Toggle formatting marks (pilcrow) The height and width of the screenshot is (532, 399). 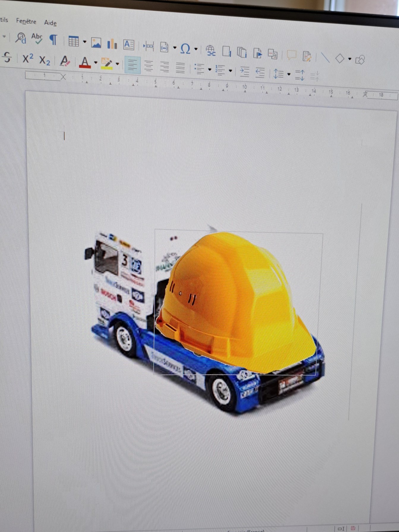[53, 40]
